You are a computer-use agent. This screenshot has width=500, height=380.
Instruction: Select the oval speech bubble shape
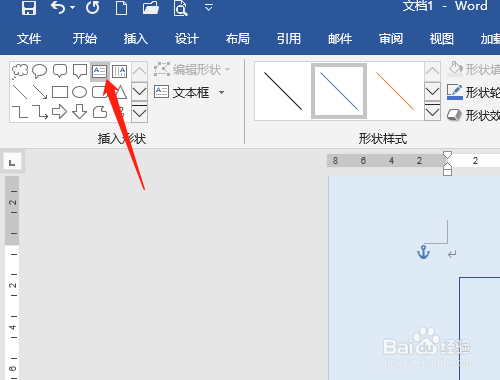(x=39, y=71)
